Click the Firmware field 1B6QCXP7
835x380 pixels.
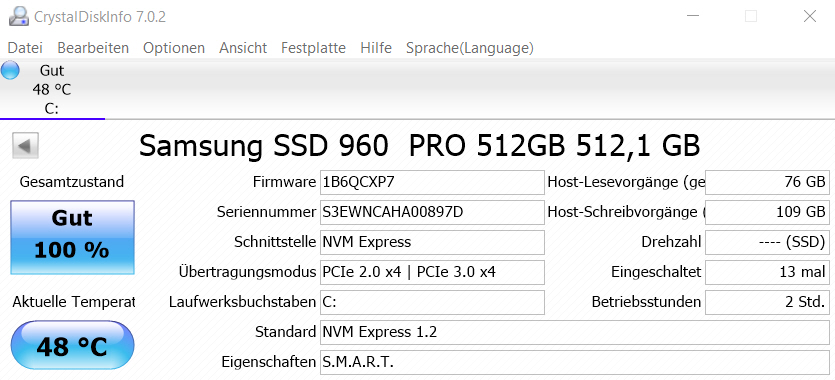tap(432, 183)
